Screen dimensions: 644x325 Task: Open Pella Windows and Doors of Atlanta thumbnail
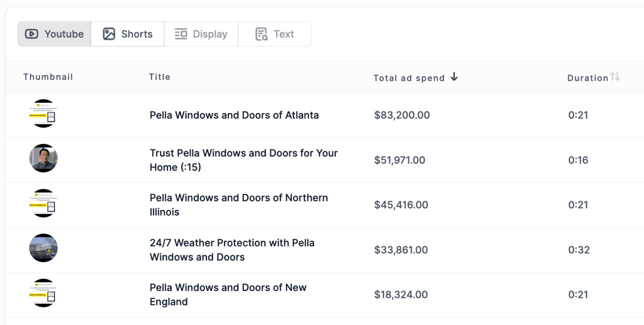43,114
